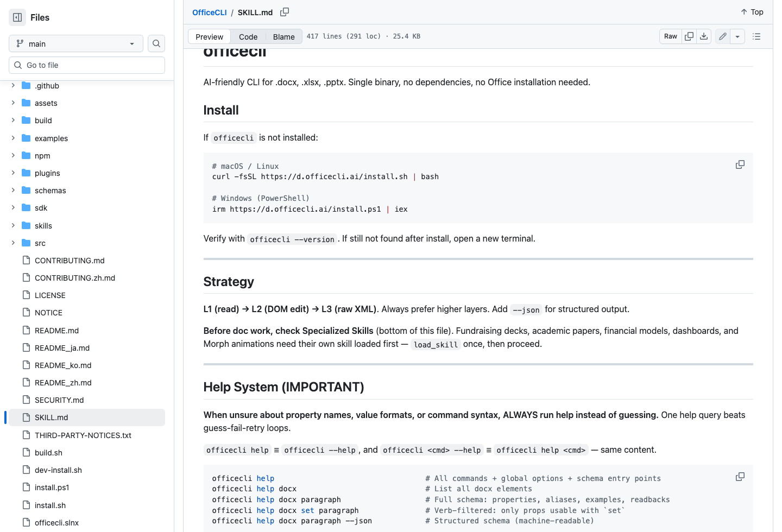Expand the plugins folder
Image resolution: width=782 pixels, height=532 pixels.
coord(13,173)
